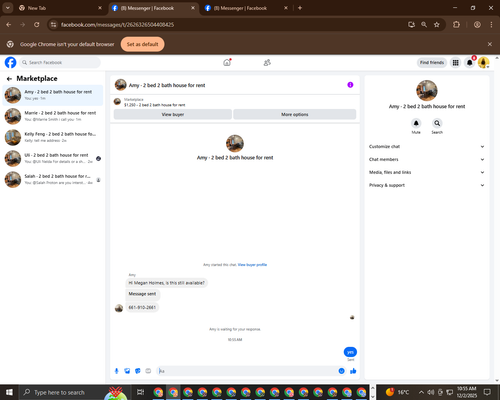500x400 pixels.
Task: Click the taskbar clock showing 10:55 AM
Action: 467,392
